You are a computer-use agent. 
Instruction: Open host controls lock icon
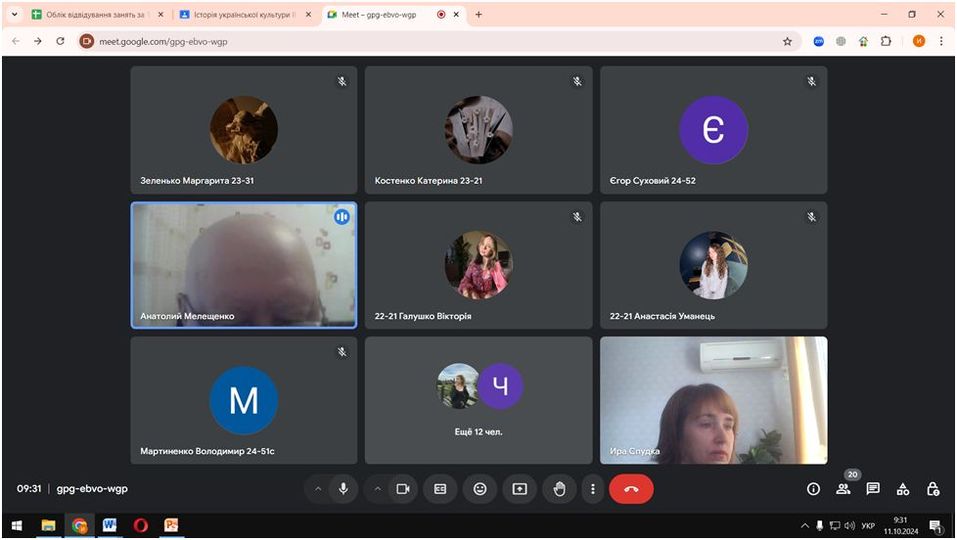(x=933, y=489)
